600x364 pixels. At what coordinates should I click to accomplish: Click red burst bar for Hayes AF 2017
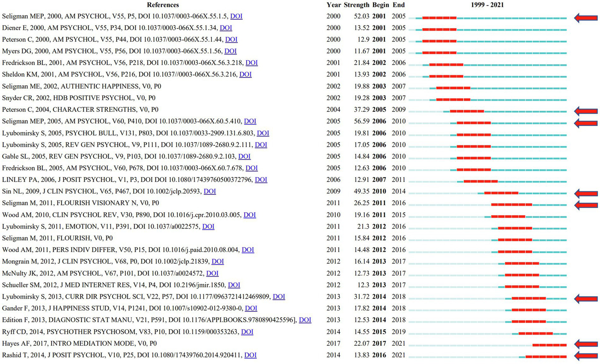tap(549, 345)
